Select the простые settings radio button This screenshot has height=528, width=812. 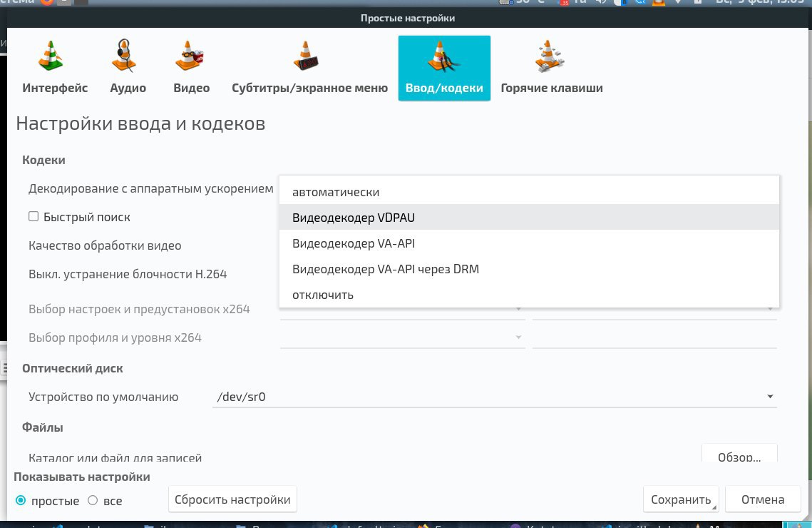21,501
